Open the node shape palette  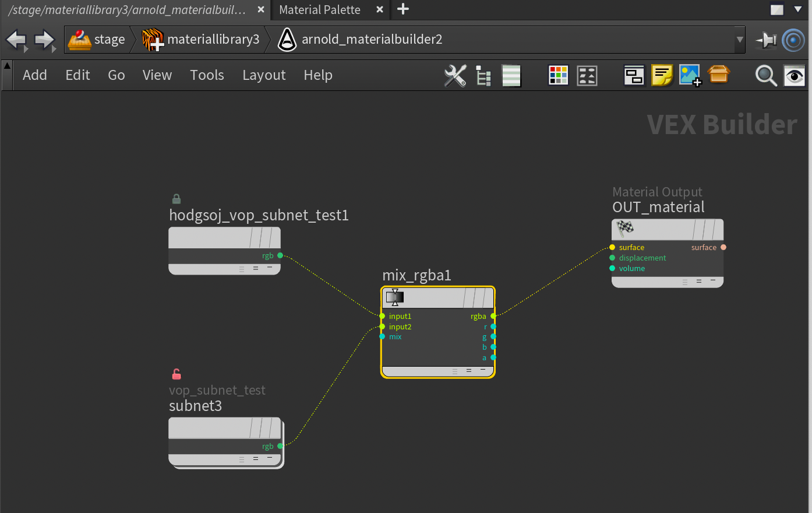click(587, 75)
